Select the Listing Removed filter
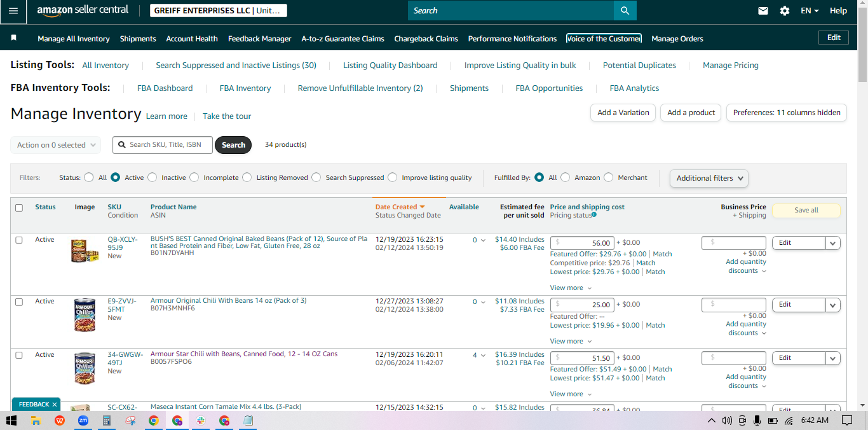 click(x=247, y=177)
